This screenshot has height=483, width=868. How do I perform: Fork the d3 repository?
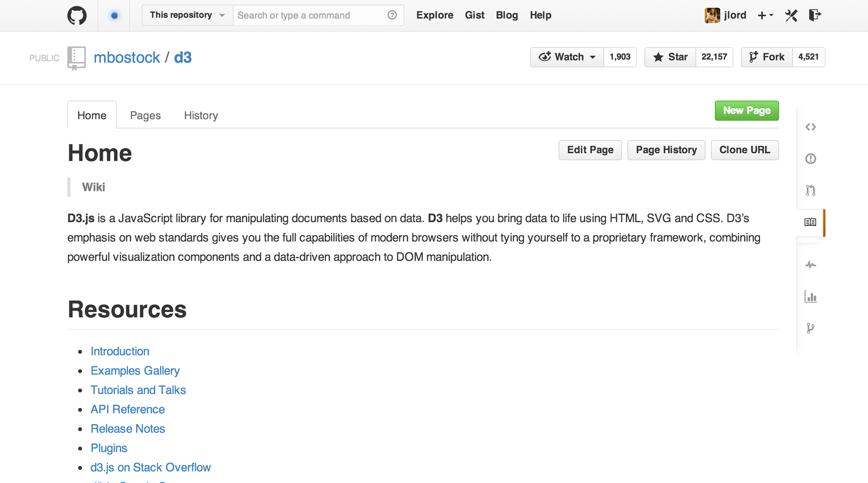coord(767,57)
